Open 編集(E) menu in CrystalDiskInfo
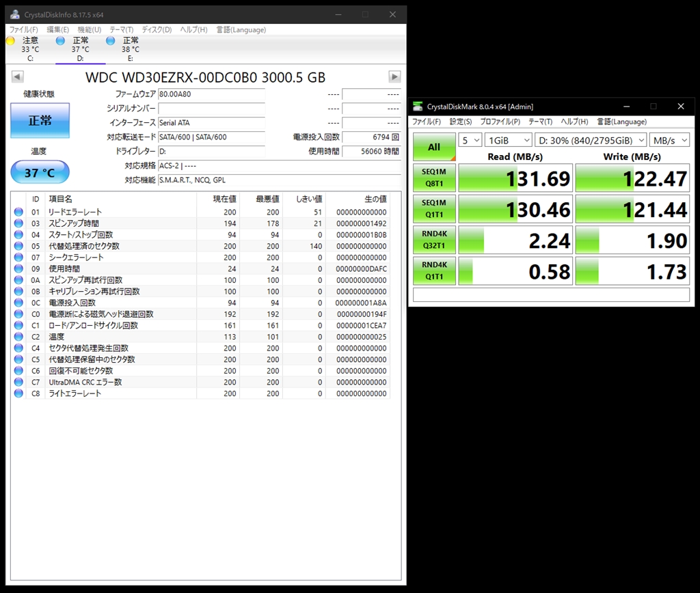This screenshot has height=593, width=700. click(x=58, y=29)
